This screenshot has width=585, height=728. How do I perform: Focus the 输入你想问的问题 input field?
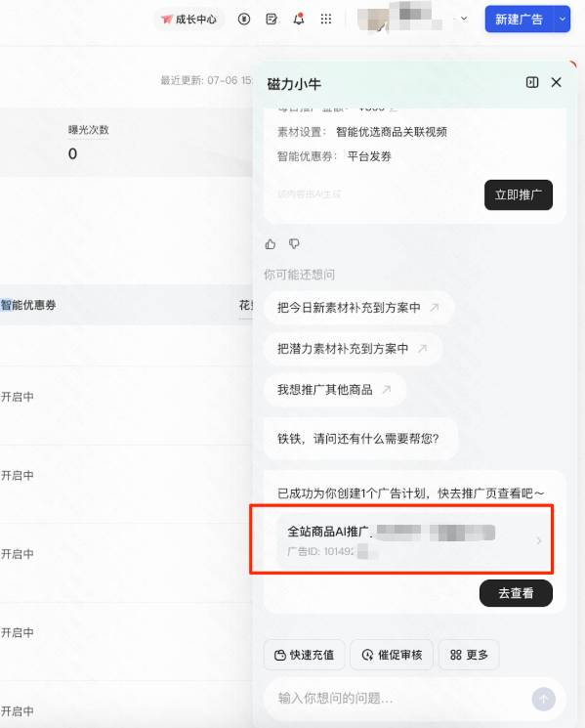pos(399,699)
